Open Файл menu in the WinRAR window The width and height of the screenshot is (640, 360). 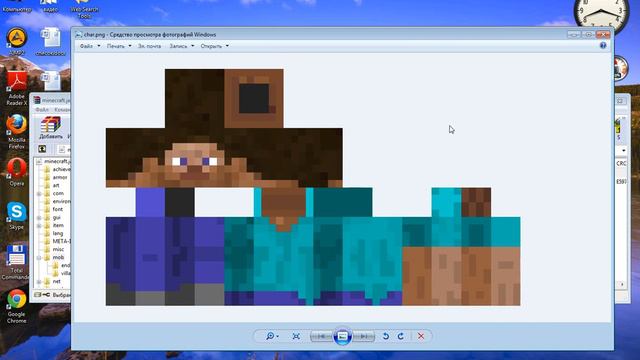pos(42,109)
